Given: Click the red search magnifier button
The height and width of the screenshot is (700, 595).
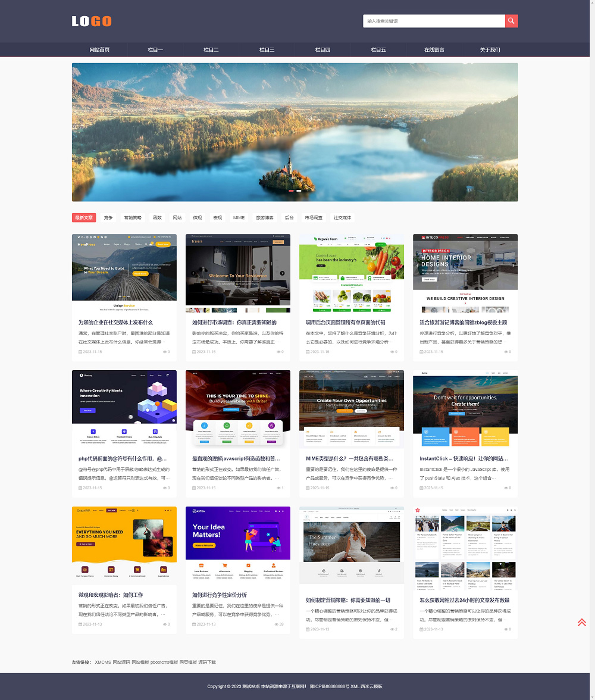Looking at the screenshot, I should (x=511, y=21).
